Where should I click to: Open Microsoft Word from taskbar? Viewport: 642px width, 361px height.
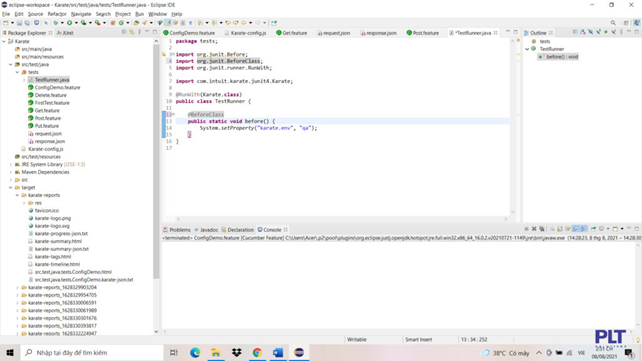278,352
